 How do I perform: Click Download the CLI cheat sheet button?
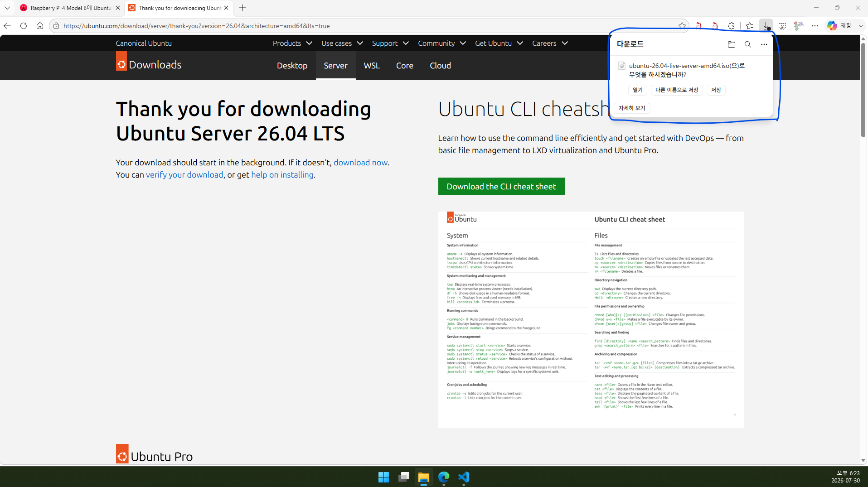[x=501, y=186]
